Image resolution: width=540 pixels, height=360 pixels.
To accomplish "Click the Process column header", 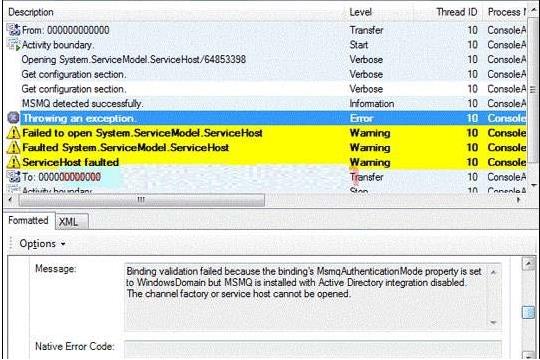I will point(506,12).
